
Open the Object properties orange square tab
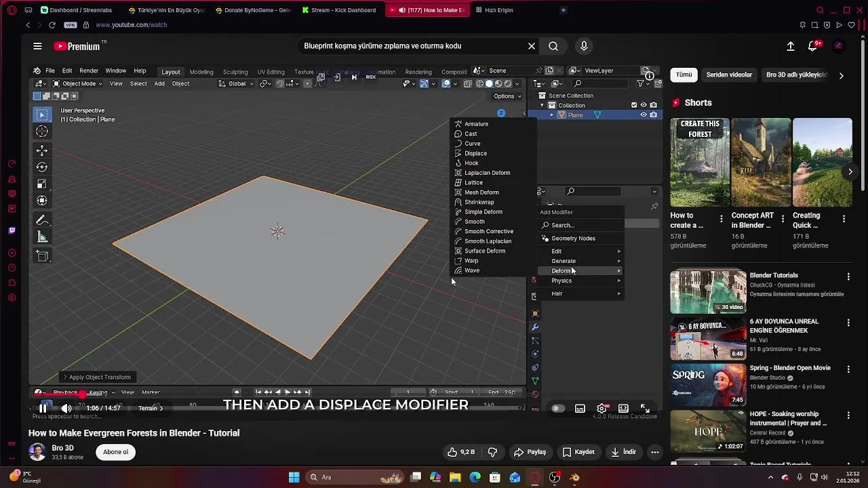[535, 313]
